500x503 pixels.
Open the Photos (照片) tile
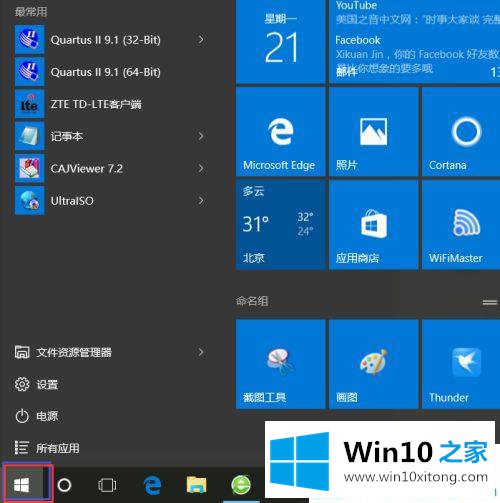coord(373,132)
